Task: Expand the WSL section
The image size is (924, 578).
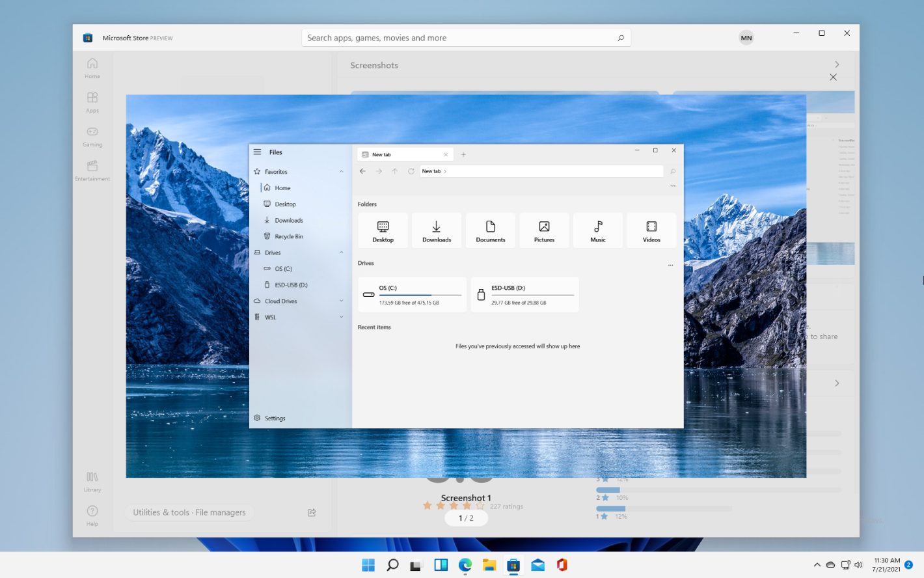Action: pyautogui.click(x=341, y=317)
